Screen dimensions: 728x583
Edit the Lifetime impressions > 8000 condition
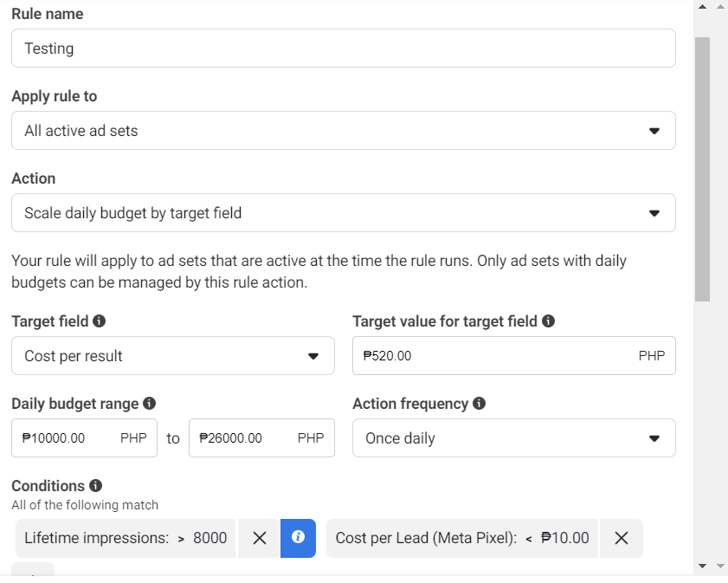(x=126, y=538)
